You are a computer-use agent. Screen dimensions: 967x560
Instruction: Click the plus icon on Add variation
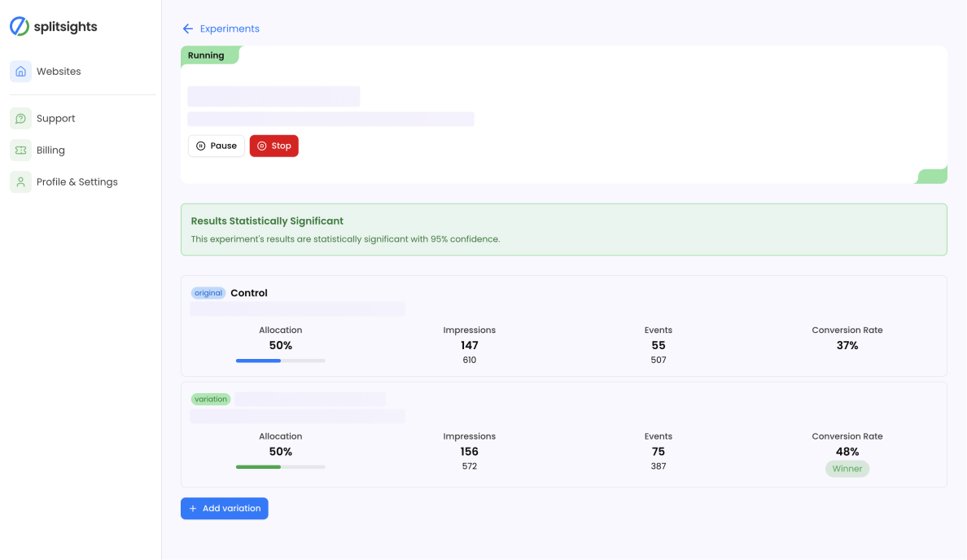point(191,508)
